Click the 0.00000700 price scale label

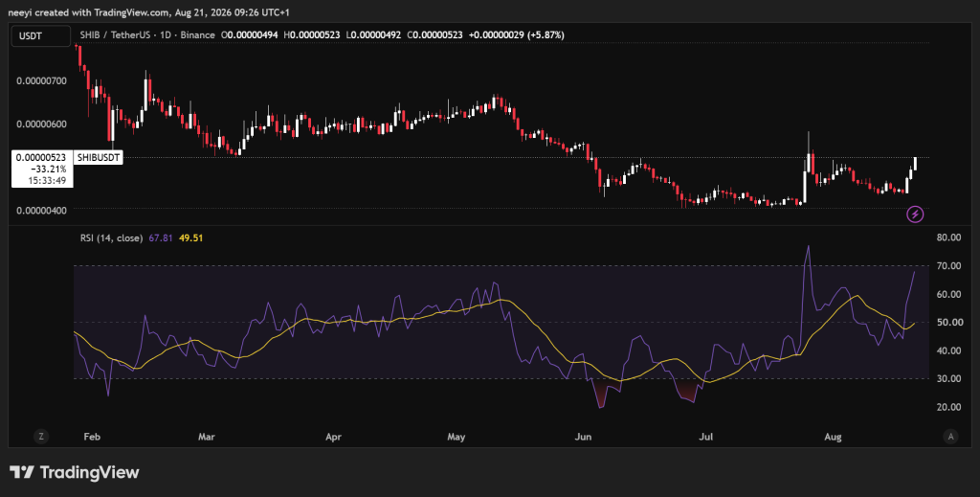[41, 80]
